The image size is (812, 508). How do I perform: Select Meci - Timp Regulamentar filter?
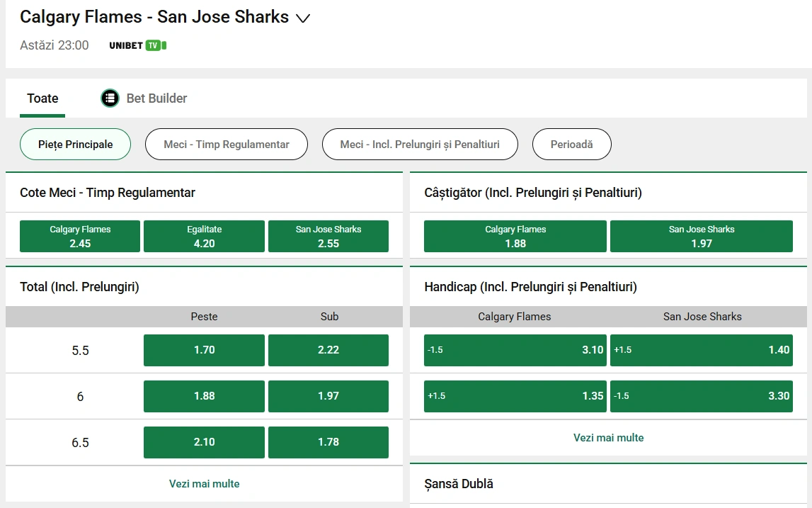pyautogui.click(x=226, y=144)
